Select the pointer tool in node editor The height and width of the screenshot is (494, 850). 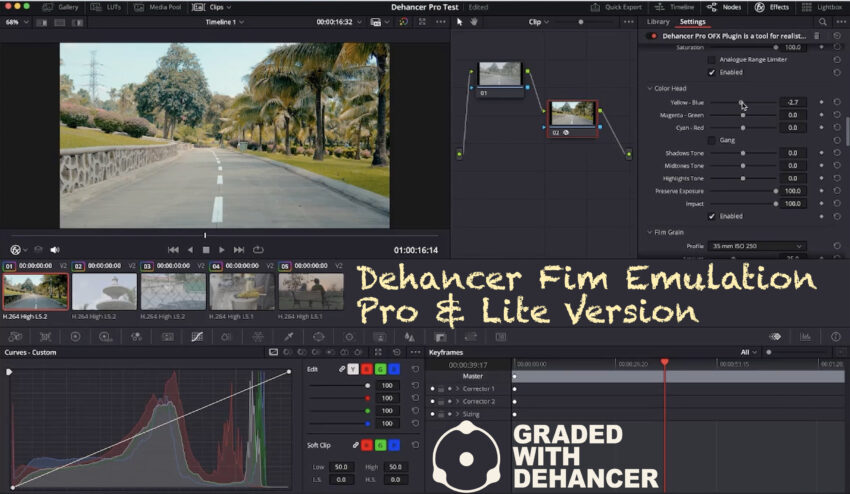(x=460, y=22)
